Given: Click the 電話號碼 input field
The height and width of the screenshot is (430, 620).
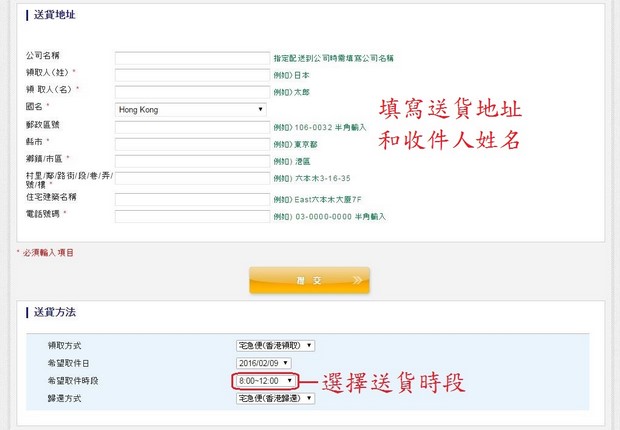Looking at the screenshot, I should coord(192,216).
